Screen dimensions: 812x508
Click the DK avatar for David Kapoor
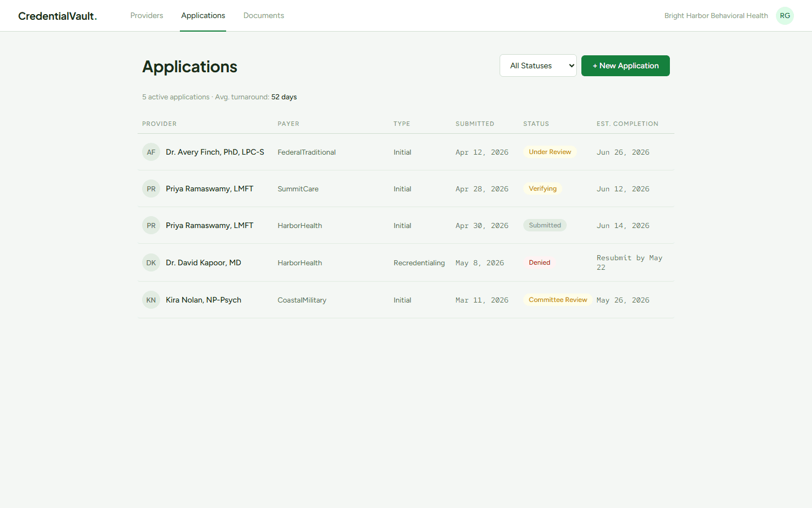tap(151, 262)
